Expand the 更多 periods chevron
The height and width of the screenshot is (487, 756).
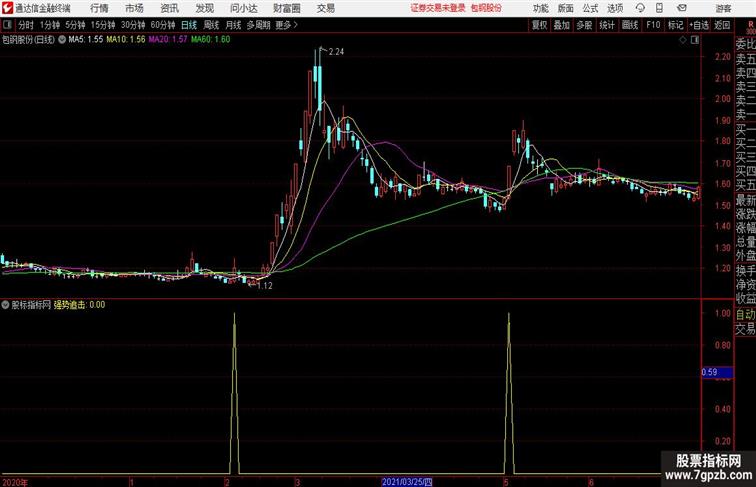pyautogui.click(x=295, y=25)
